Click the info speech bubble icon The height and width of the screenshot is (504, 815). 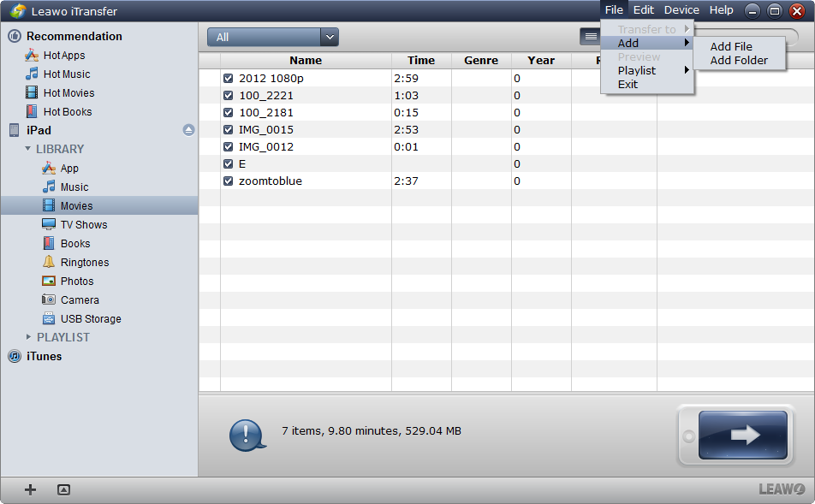[247, 435]
